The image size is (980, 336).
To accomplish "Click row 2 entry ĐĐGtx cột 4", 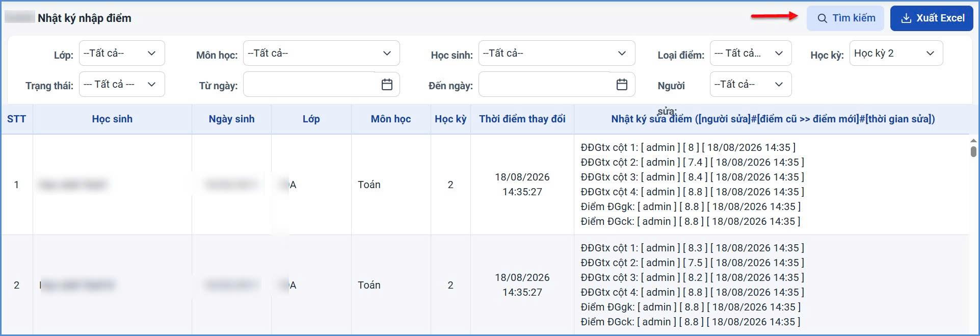I will click(693, 293).
